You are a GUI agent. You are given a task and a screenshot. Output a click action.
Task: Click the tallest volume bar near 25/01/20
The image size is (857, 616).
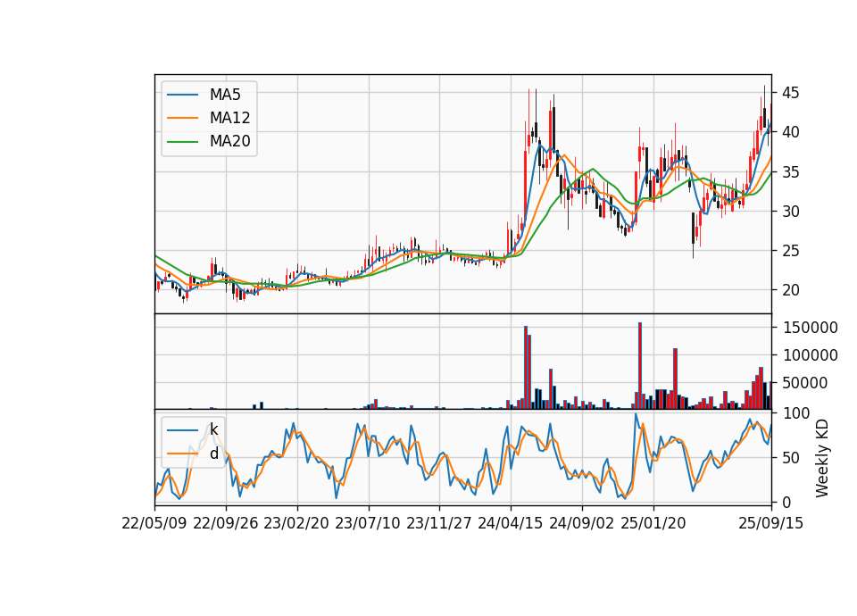640,366
